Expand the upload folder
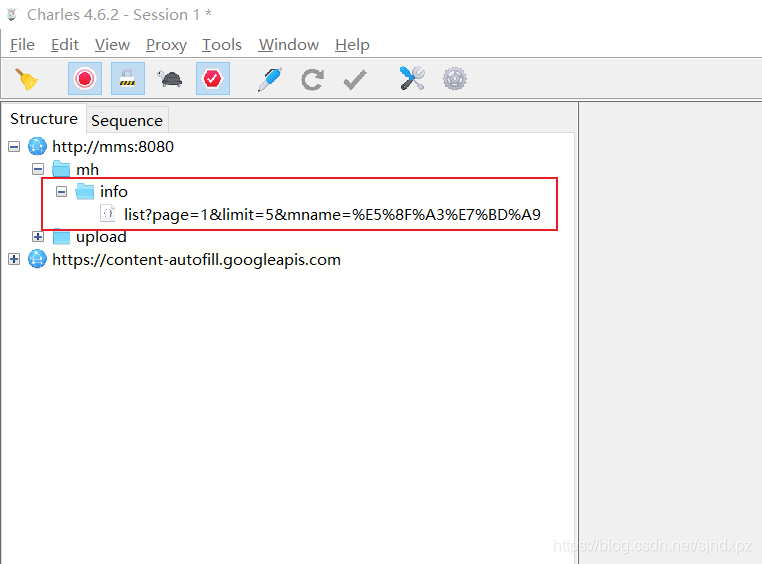 38,237
